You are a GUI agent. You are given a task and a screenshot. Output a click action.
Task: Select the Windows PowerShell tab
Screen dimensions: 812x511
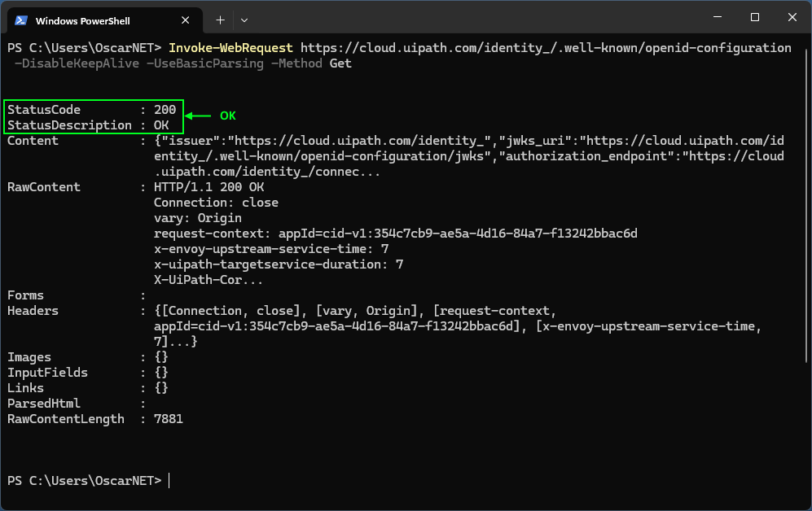105,20
